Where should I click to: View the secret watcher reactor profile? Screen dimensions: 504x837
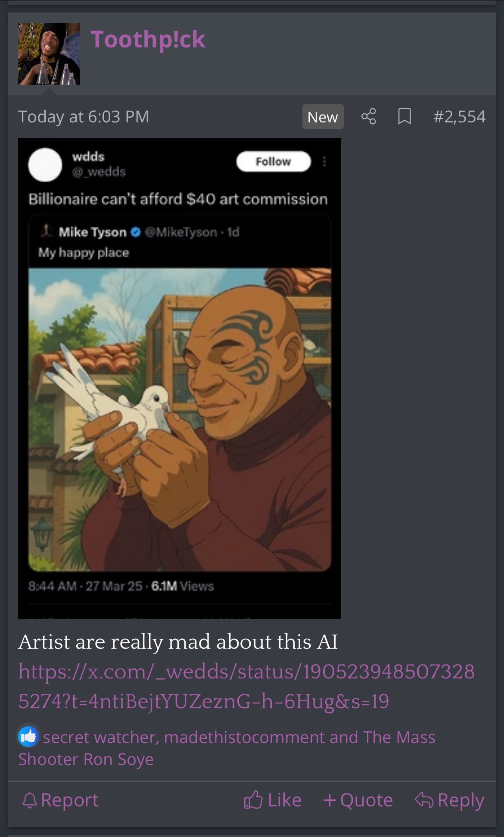click(100, 737)
